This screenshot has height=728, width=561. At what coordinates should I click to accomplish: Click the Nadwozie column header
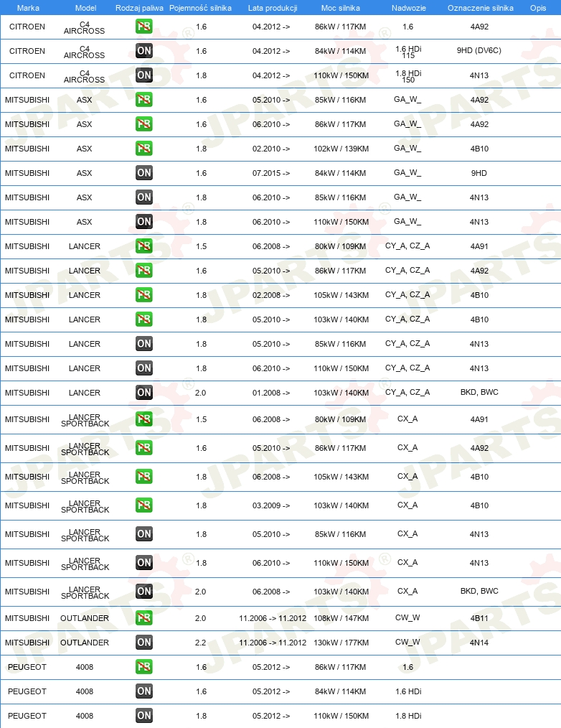point(408,8)
